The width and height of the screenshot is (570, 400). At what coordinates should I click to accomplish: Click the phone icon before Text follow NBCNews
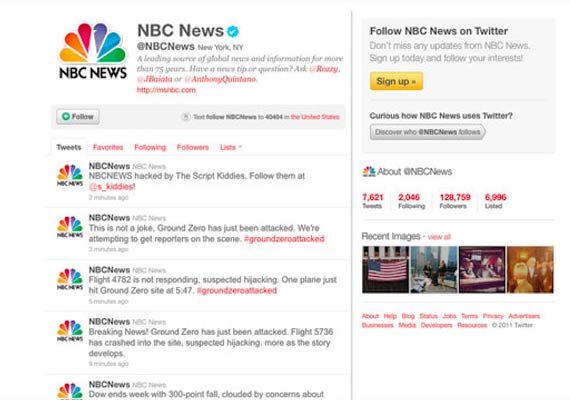click(x=185, y=117)
